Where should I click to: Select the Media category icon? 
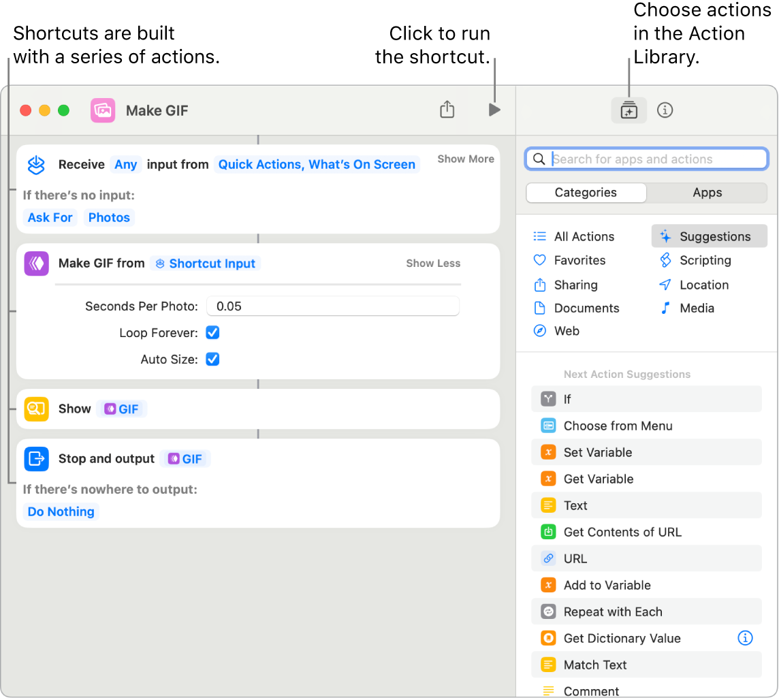[664, 308]
